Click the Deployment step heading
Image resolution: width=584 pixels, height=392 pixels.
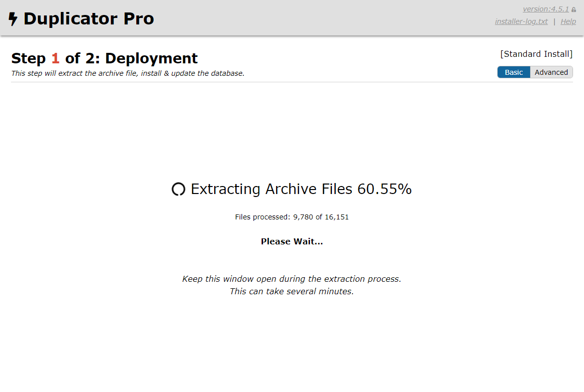point(151,58)
